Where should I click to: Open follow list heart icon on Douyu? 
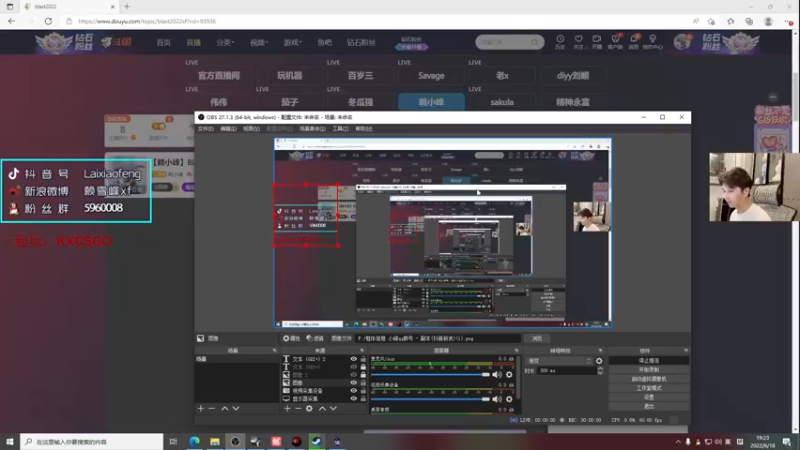pyautogui.click(x=579, y=42)
